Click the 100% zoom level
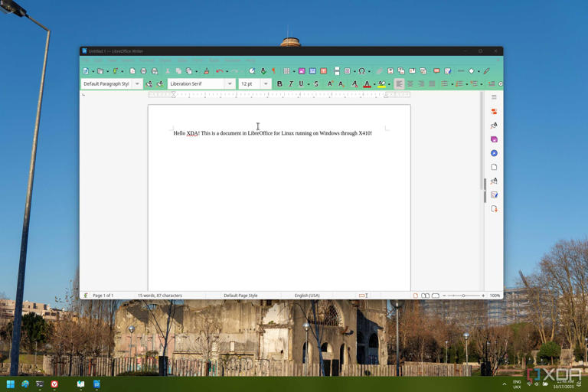The width and height of the screenshot is (588, 392). (x=495, y=296)
